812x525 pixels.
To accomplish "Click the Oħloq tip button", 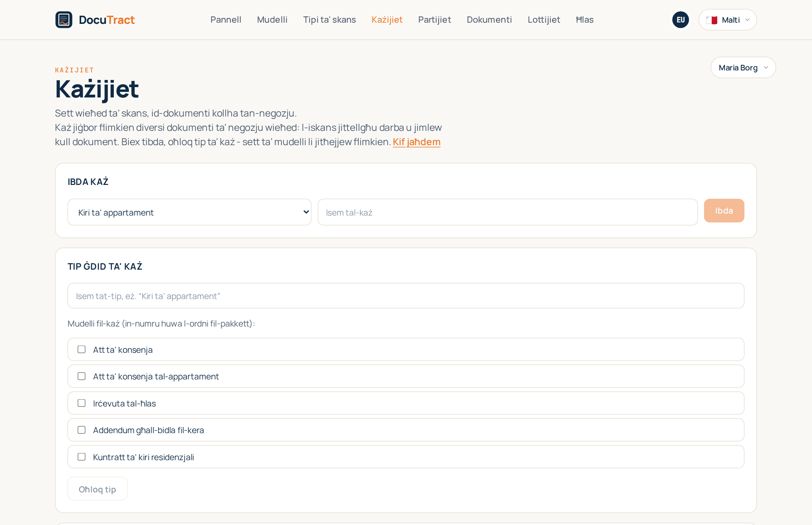I will (98, 489).
